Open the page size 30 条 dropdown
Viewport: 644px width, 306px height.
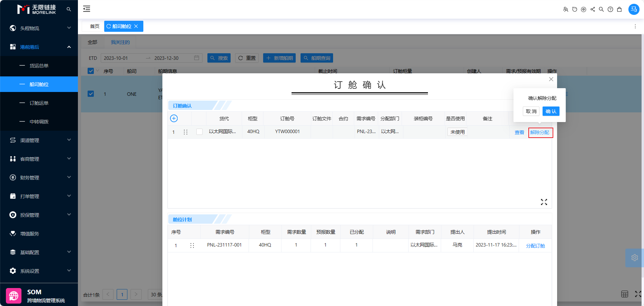pos(155,294)
